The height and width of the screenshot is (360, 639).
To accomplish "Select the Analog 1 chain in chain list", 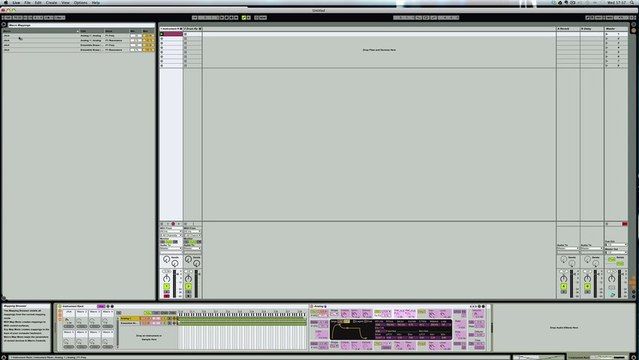I will 130,318.
